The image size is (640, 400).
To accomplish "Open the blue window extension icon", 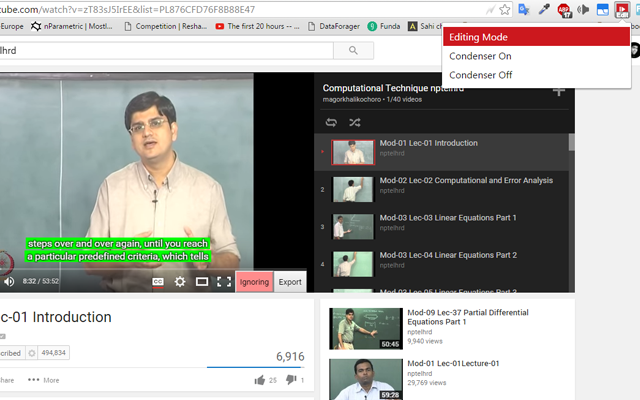I will [602, 9].
